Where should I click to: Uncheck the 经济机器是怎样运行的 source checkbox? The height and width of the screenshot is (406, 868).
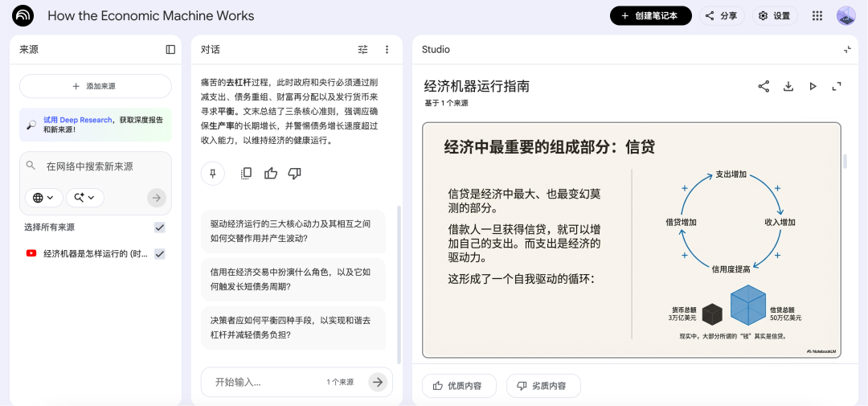click(x=160, y=254)
